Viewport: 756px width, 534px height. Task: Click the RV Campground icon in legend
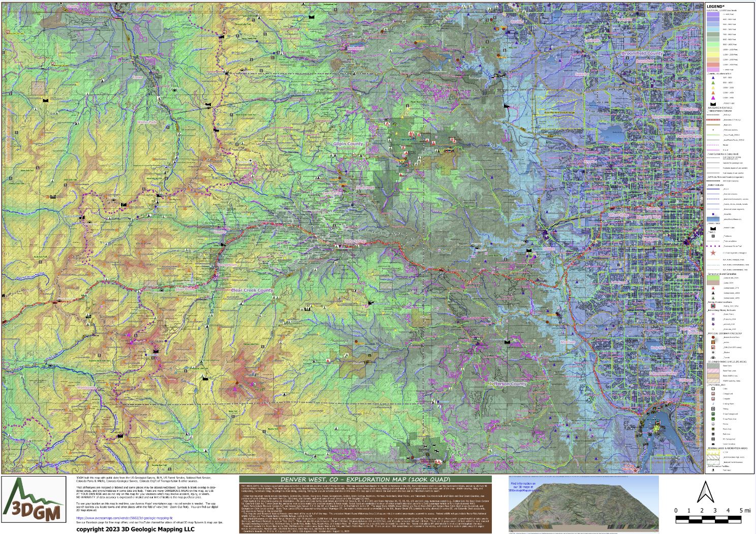coord(713,439)
